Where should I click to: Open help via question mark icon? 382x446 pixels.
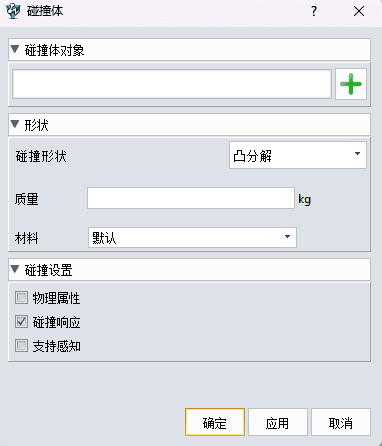tap(314, 11)
